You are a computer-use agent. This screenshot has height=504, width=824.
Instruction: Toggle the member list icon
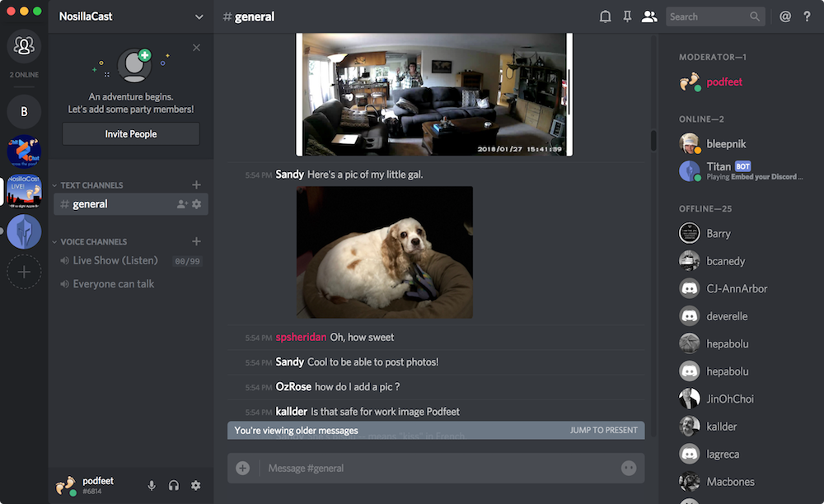pyautogui.click(x=649, y=16)
